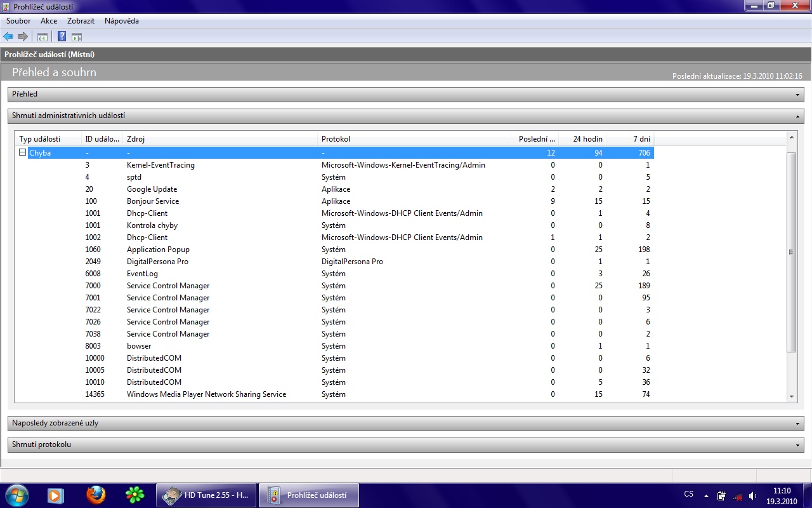Open help via blue question mark icon

62,37
